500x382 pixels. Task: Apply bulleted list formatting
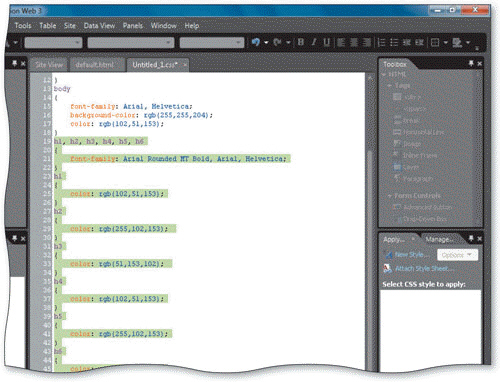tap(394, 42)
